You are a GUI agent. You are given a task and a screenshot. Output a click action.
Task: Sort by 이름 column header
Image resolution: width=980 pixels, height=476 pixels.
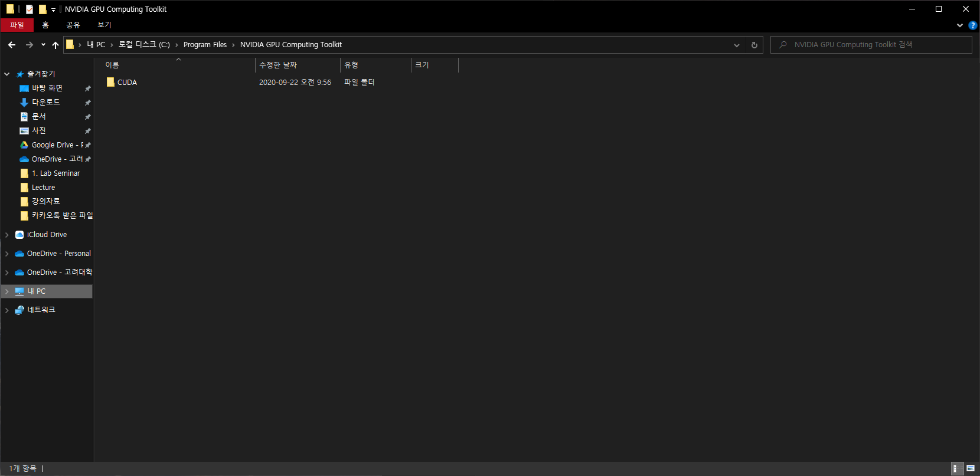[179, 65]
